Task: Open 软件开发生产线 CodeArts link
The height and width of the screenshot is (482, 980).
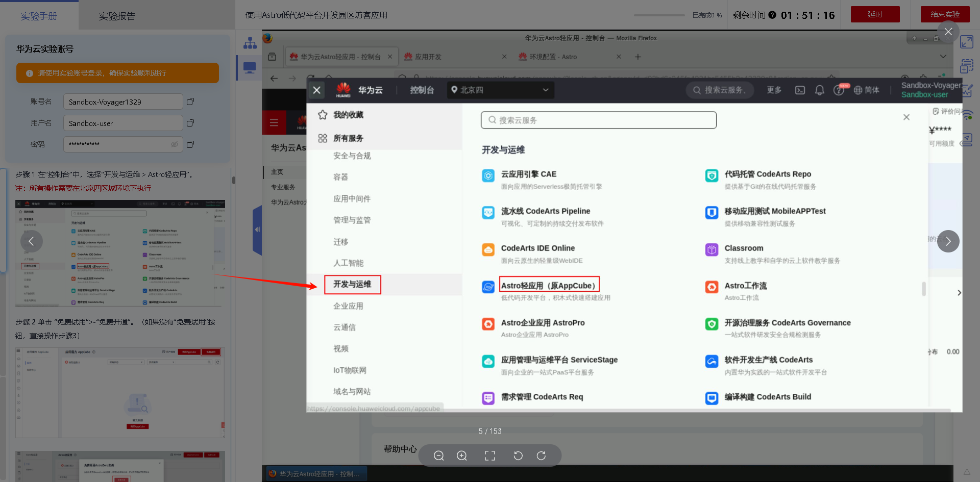Action: click(x=769, y=360)
